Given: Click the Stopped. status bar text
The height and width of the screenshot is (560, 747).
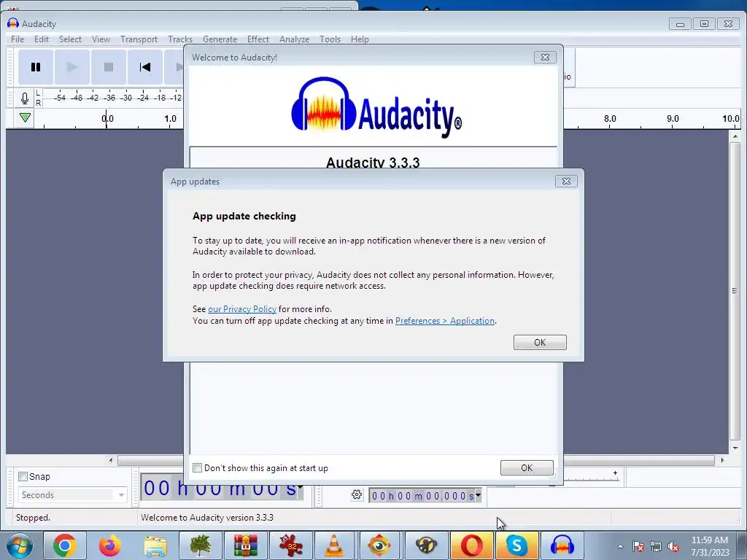Looking at the screenshot, I should point(33,518).
